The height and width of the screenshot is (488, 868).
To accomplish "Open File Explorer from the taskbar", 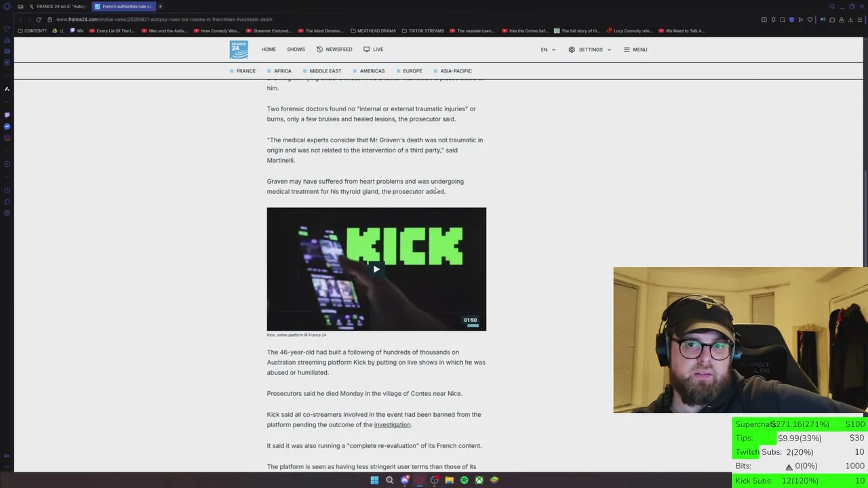I will (449, 480).
